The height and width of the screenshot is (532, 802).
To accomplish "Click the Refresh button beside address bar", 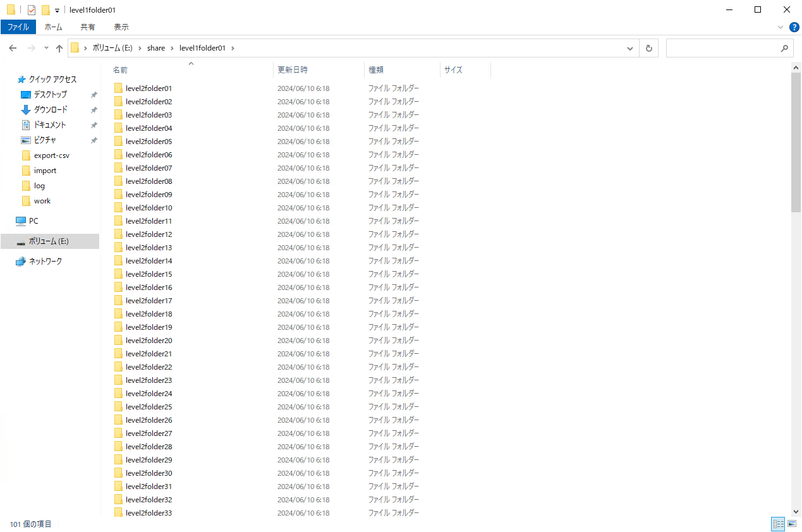I will coord(648,48).
